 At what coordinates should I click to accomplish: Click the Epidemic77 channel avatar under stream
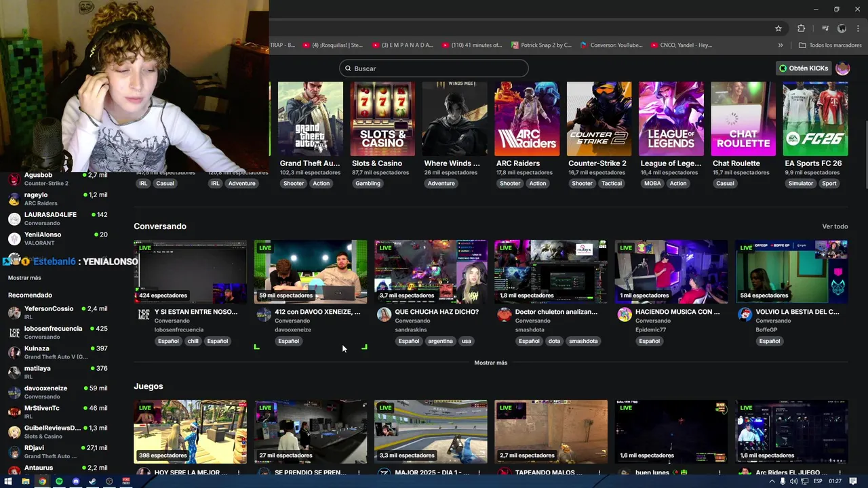pyautogui.click(x=625, y=314)
